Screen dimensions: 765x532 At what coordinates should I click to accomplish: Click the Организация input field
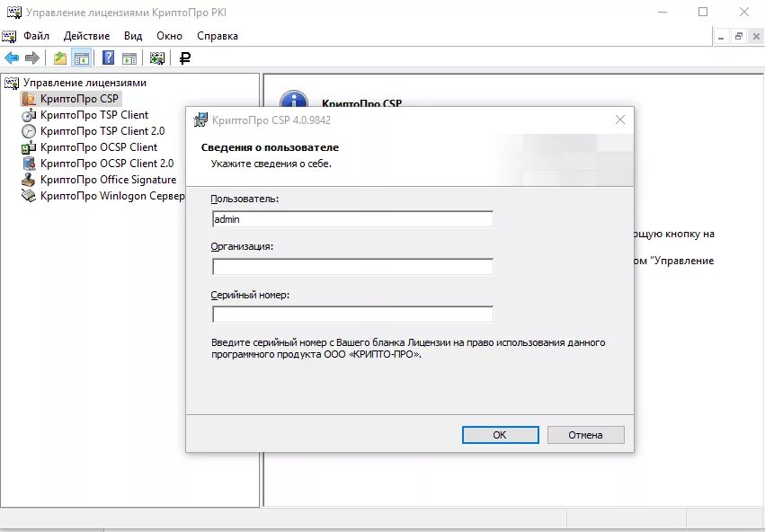coord(352,267)
